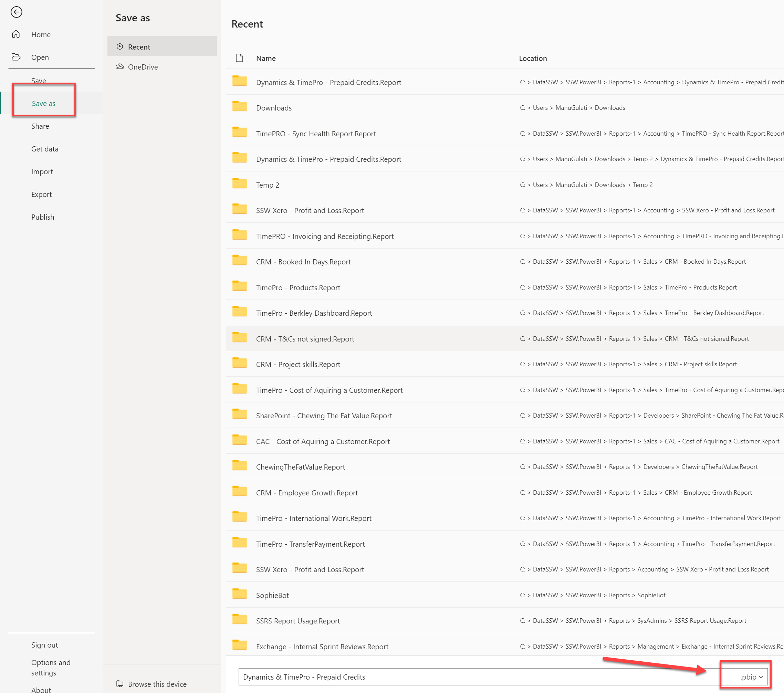Click the OneDrive cloud icon
The width and height of the screenshot is (784, 693).
120,67
